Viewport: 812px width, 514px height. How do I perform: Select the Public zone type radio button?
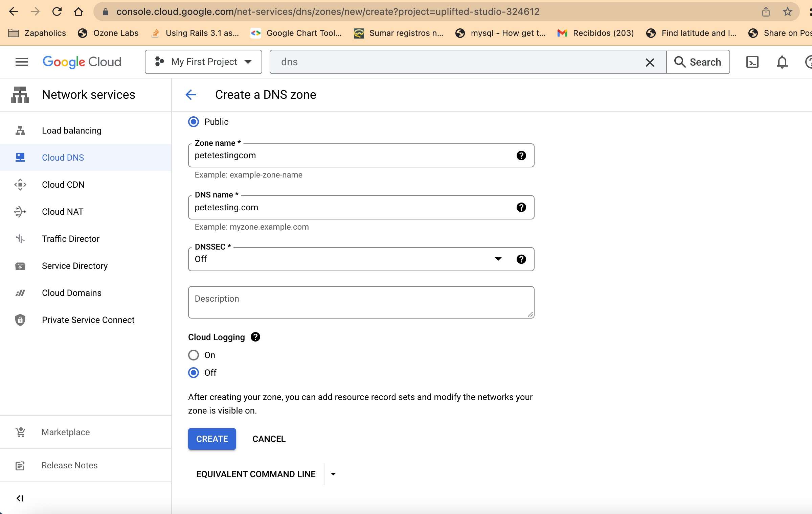[x=194, y=122]
